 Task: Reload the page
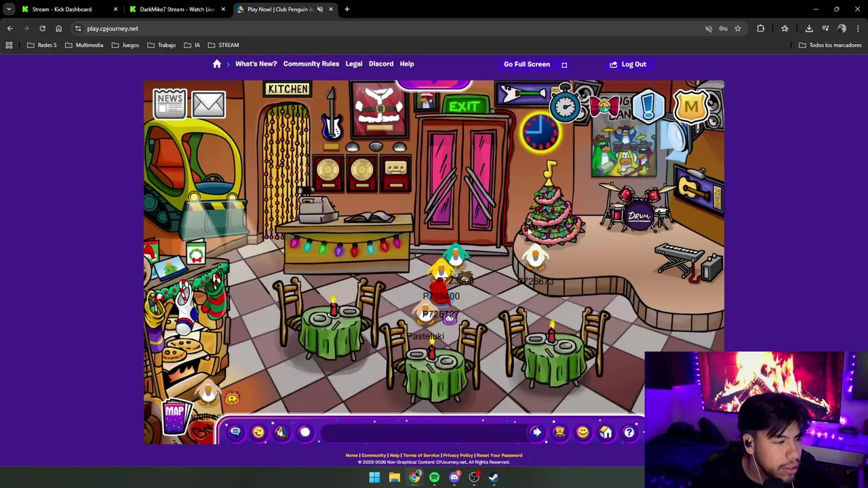[x=42, y=28]
